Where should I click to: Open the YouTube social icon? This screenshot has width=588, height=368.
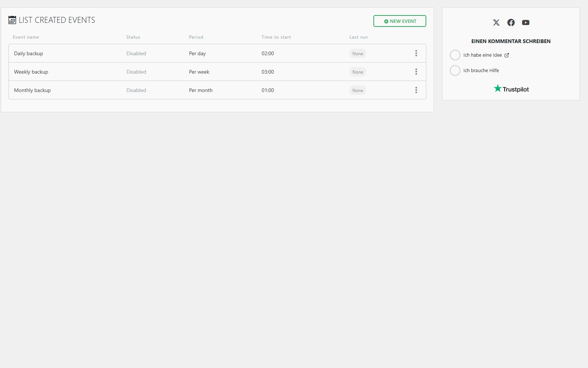(526, 22)
